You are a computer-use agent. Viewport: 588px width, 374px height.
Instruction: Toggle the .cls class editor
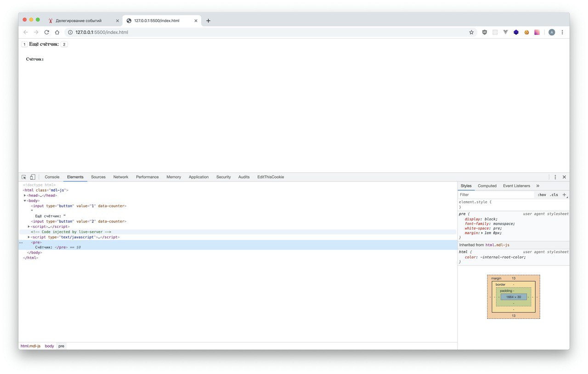(x=554, y=195)
